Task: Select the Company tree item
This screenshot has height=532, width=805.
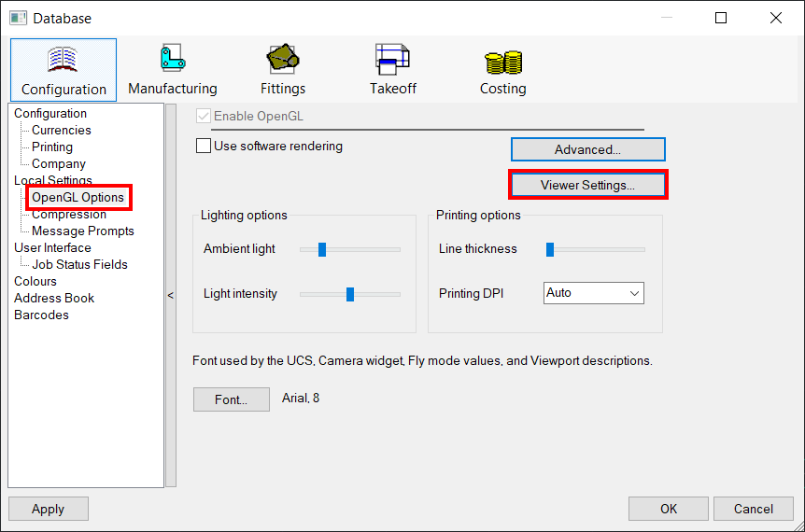Action: point(59,163)
